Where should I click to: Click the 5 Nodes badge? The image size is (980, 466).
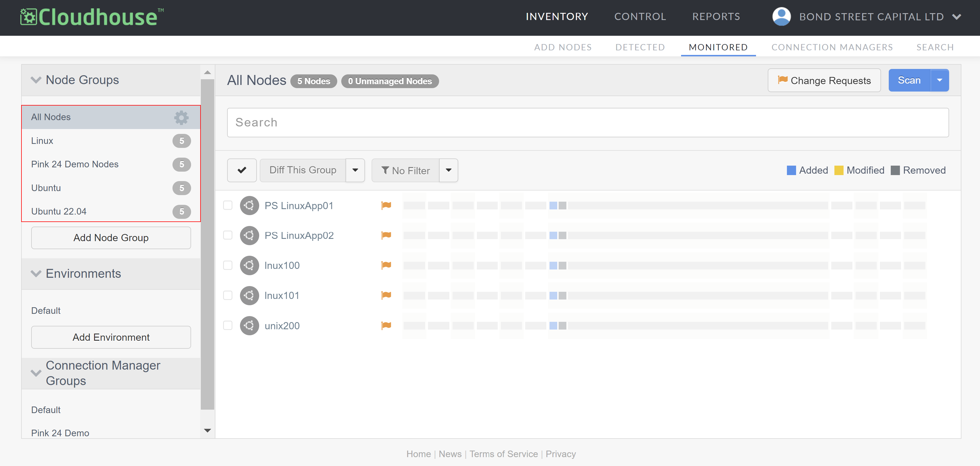coord(314,81)
